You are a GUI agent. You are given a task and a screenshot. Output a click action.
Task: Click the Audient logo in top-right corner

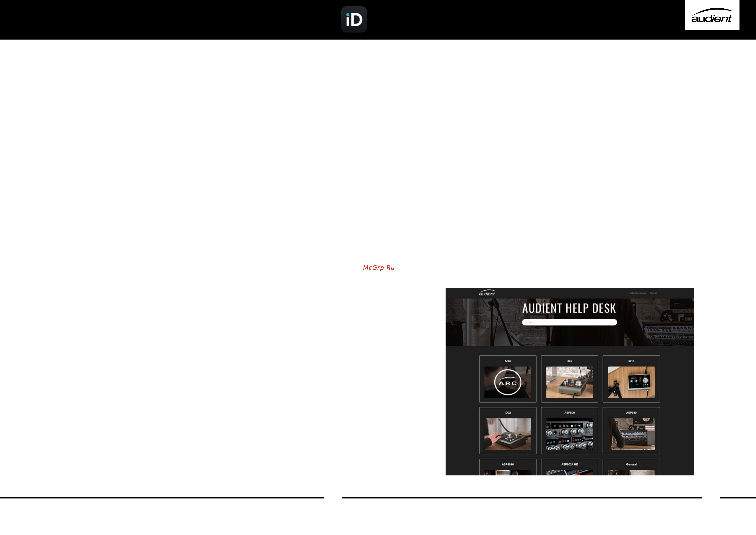coord(712,15)
